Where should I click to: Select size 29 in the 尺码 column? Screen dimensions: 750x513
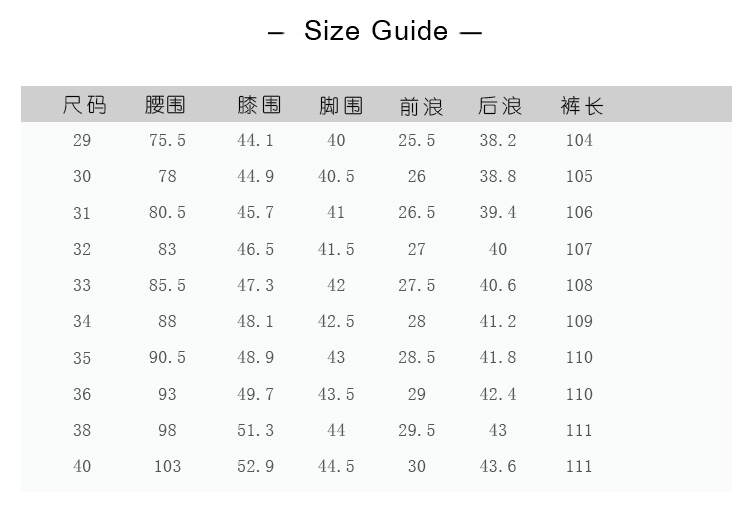pyautogui.click(x=82, y=141)
